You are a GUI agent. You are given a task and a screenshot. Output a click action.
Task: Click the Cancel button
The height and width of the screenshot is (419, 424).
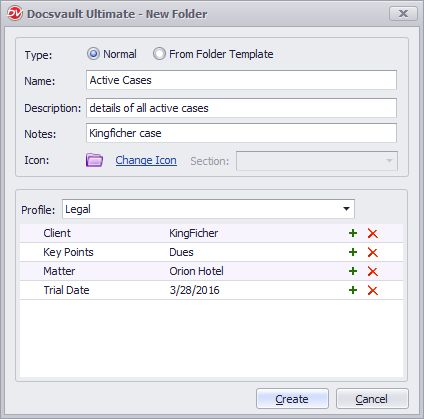pos(372,399)
